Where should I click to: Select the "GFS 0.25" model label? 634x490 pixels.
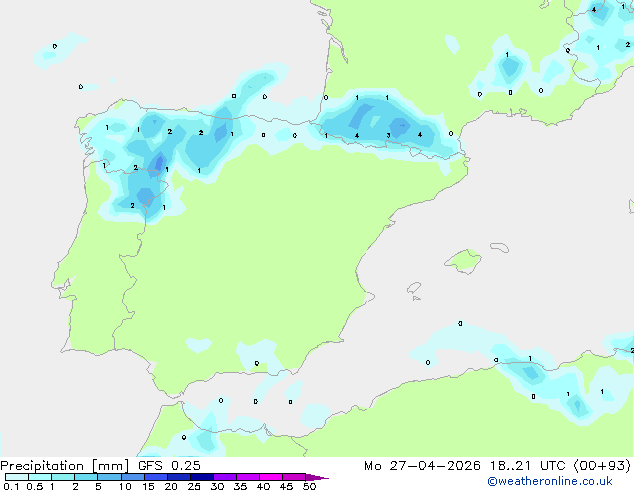[x=169, y=466]
